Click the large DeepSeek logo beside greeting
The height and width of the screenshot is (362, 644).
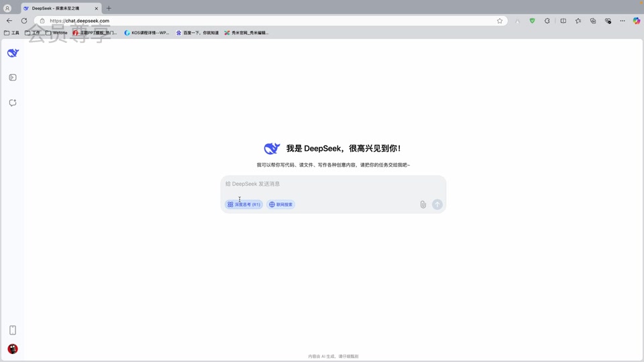point(272,148)
